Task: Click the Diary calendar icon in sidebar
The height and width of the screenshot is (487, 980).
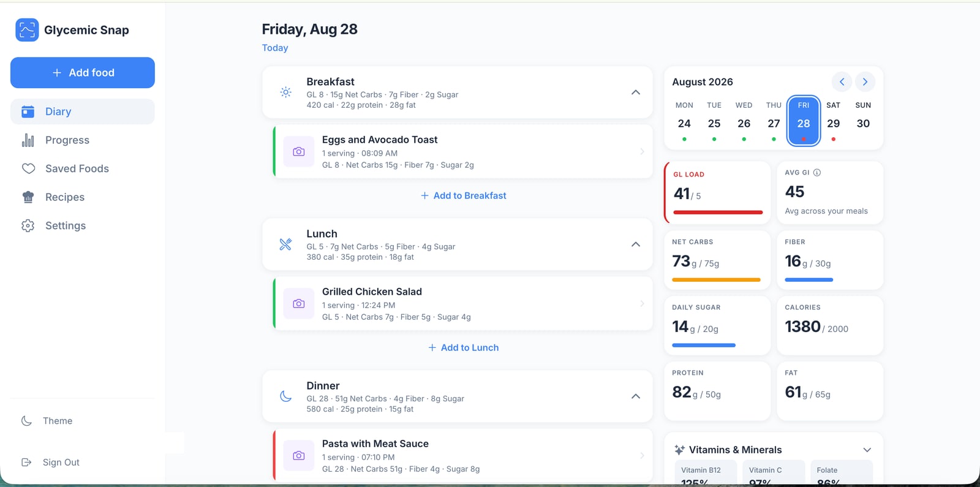Action: (28, 111)
